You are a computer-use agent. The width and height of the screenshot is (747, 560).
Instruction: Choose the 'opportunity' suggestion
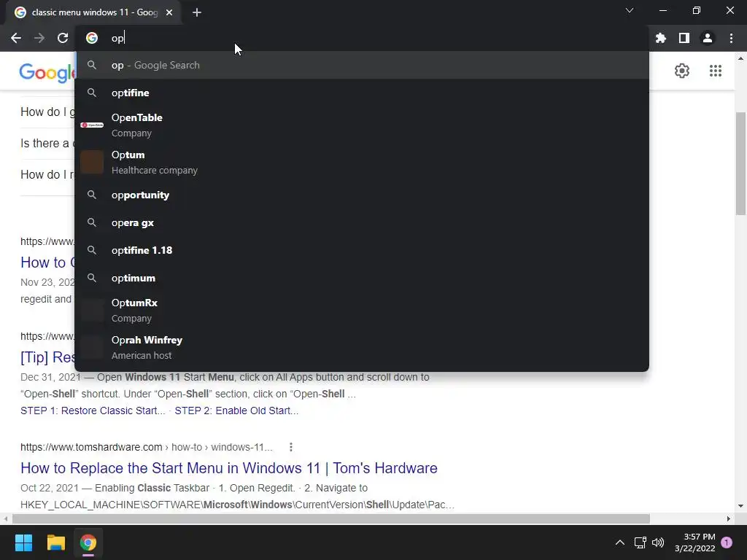click(362, 195)
